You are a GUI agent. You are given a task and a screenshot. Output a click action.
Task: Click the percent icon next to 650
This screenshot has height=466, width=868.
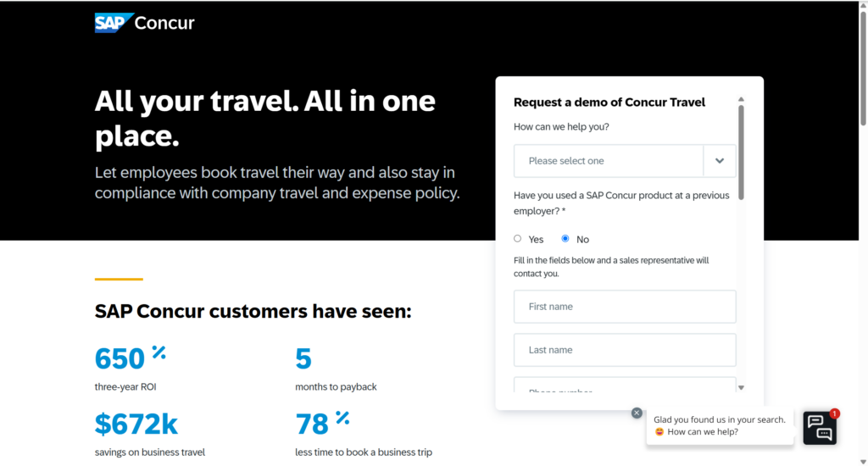tap(159, 352)
